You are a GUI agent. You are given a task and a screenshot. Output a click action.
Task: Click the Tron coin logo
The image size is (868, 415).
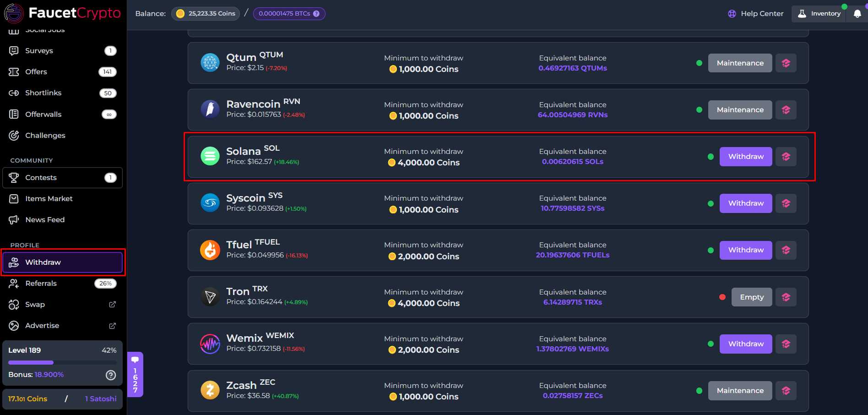point(210,297)
